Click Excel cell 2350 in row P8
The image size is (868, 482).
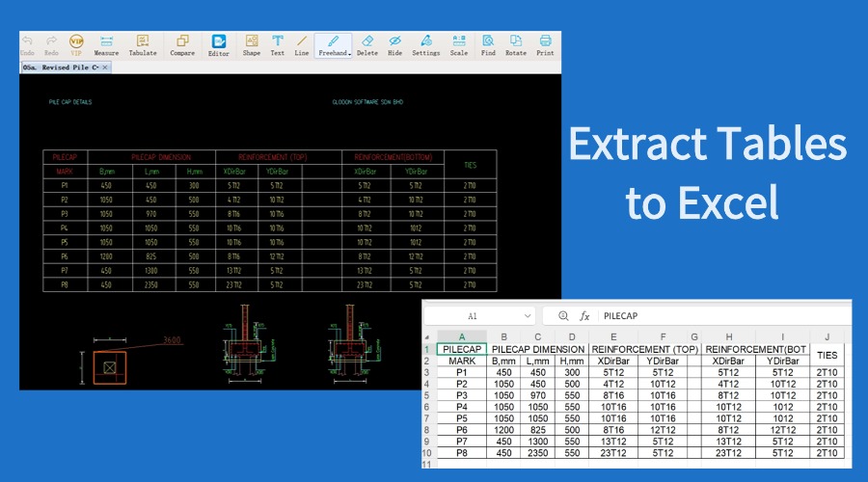click(x=537, y=453)
